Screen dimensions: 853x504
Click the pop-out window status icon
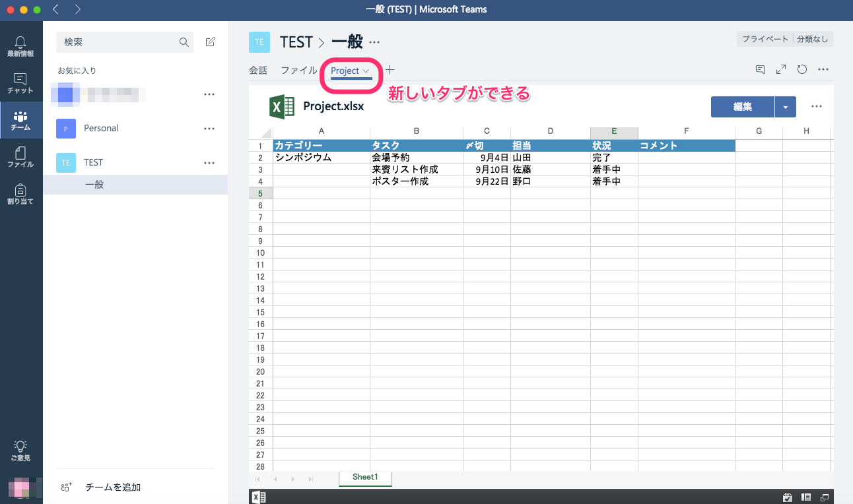pyautogui.click(x=825, y=497)
